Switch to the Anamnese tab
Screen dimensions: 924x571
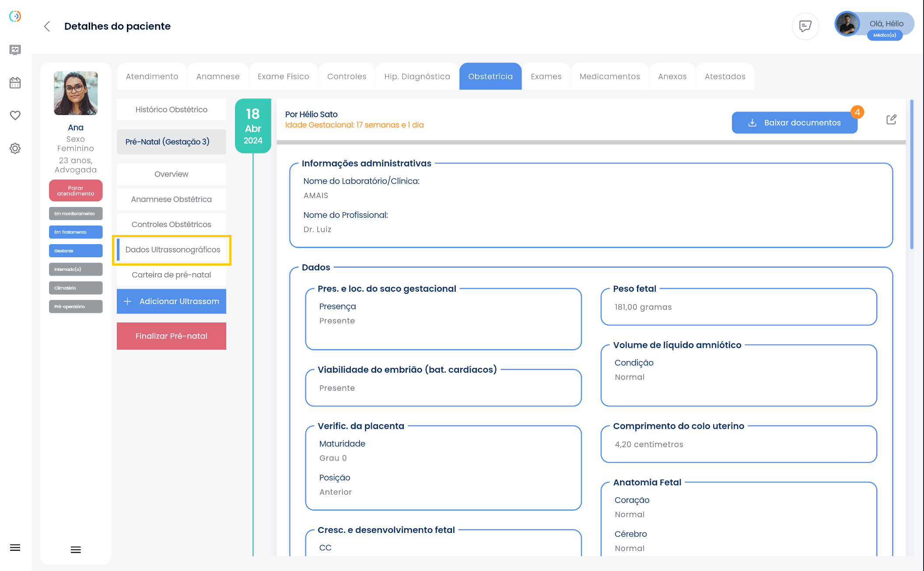218,77
